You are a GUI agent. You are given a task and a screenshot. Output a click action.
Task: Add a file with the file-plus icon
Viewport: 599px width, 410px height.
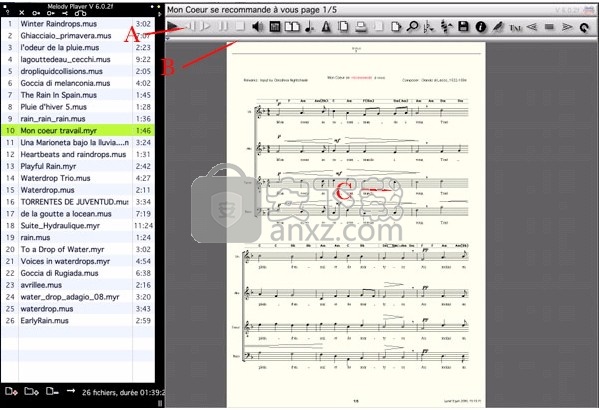11,391
